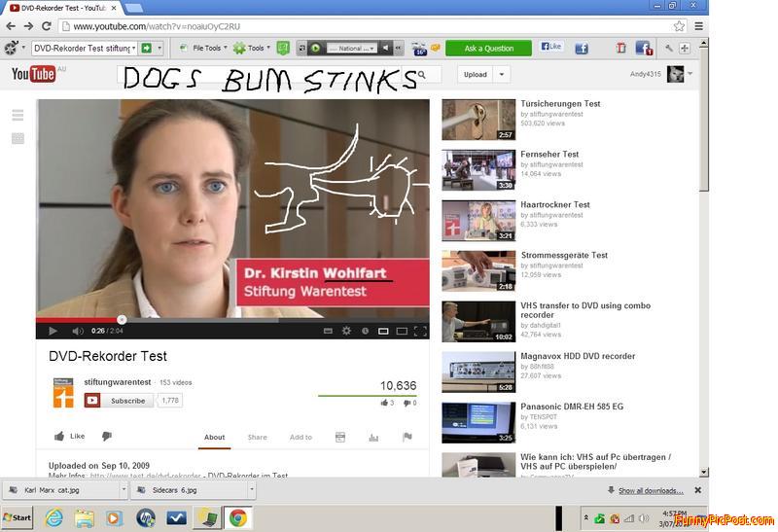
Task: Expand the toolbar search box dropdown
Action: (134, 48)
